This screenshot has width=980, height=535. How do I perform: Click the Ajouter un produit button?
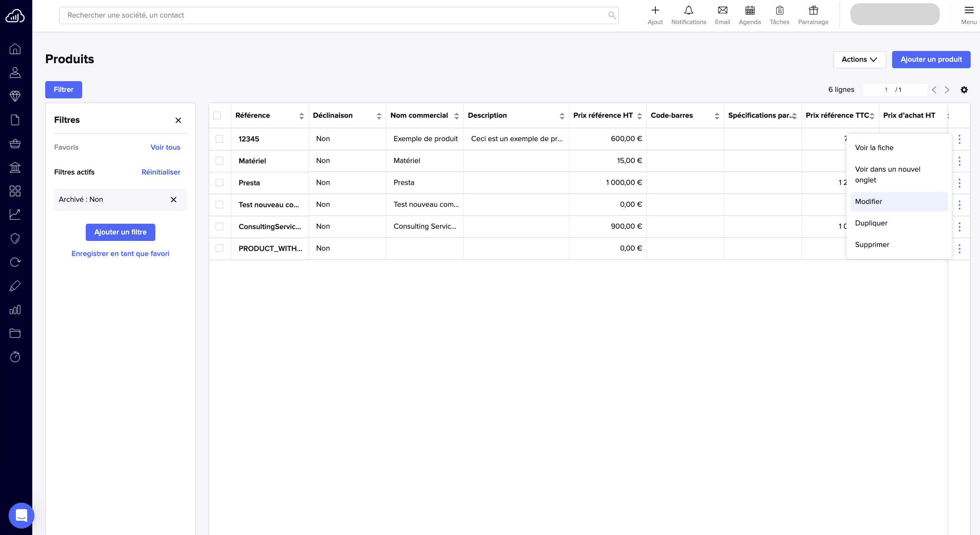pyautogui.click(x=930, y=59)
